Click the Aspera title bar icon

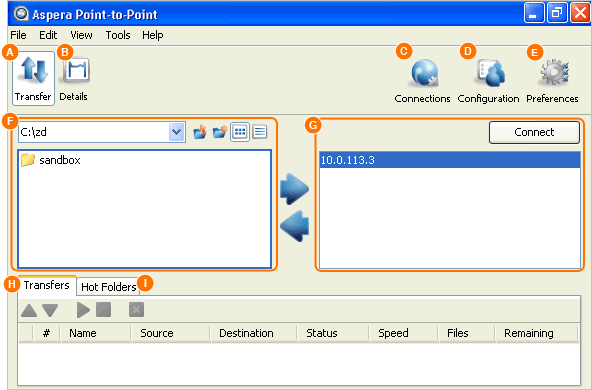pyautogui.click(x=21, y=14)
